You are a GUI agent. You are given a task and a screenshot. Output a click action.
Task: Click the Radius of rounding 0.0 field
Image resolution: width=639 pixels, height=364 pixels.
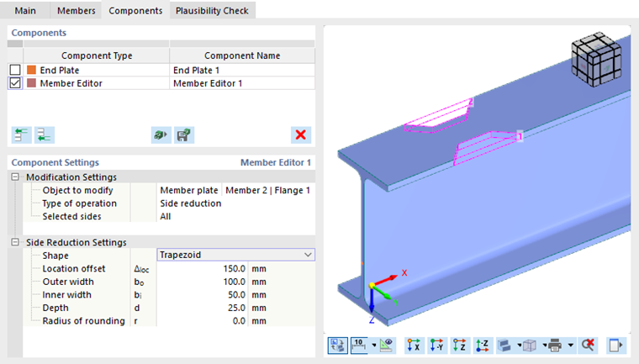202,321
